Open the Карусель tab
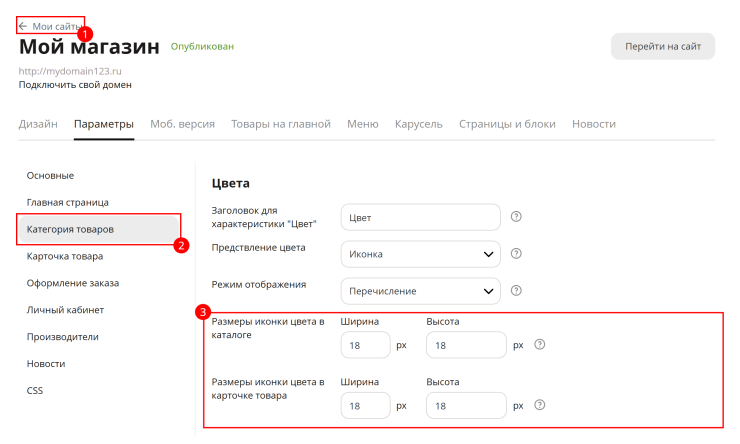This screenshot has height=444, width=740. click(x=419, y=124)
